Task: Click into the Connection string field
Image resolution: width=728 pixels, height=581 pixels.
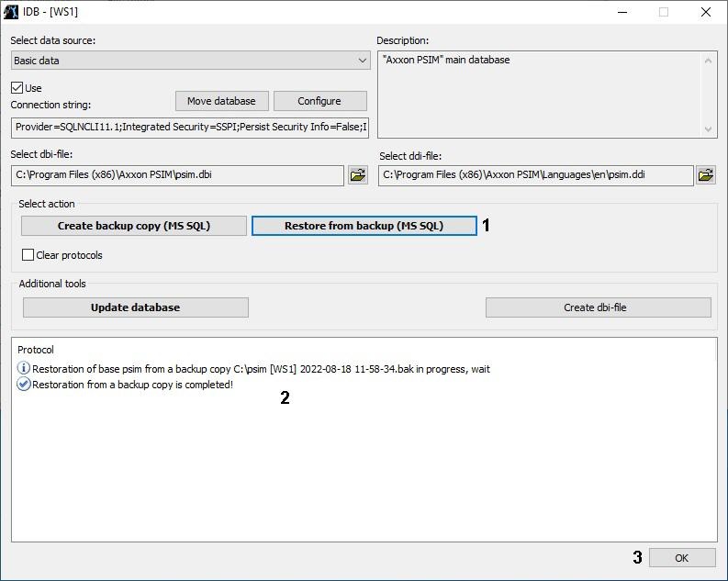Action: coord(190,128)
